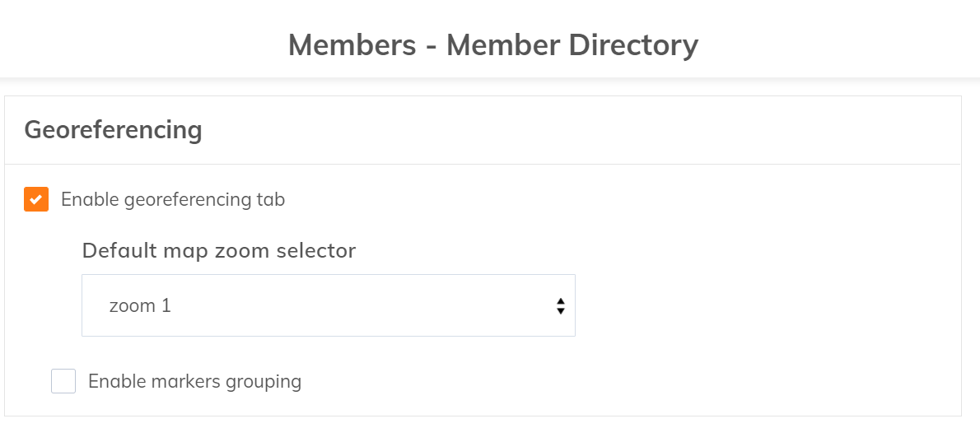
Task: Select the "zoom 1" value text
Action: [140, 306]
